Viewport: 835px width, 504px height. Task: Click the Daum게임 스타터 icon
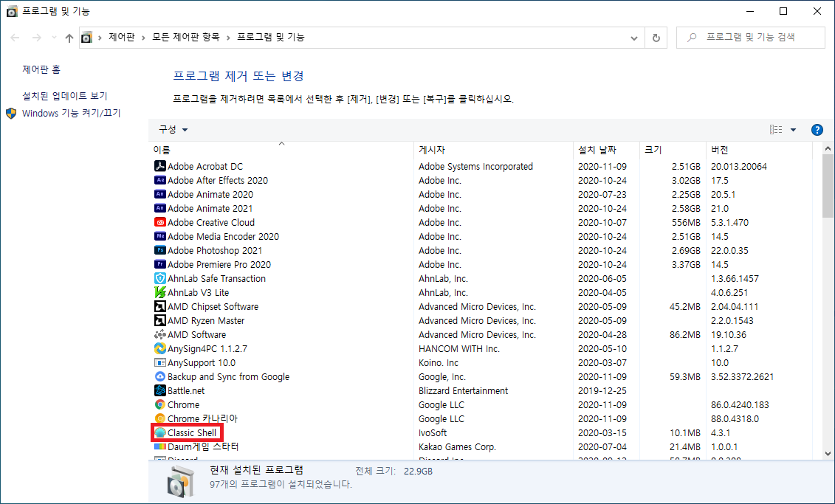[x=159, y=446]
